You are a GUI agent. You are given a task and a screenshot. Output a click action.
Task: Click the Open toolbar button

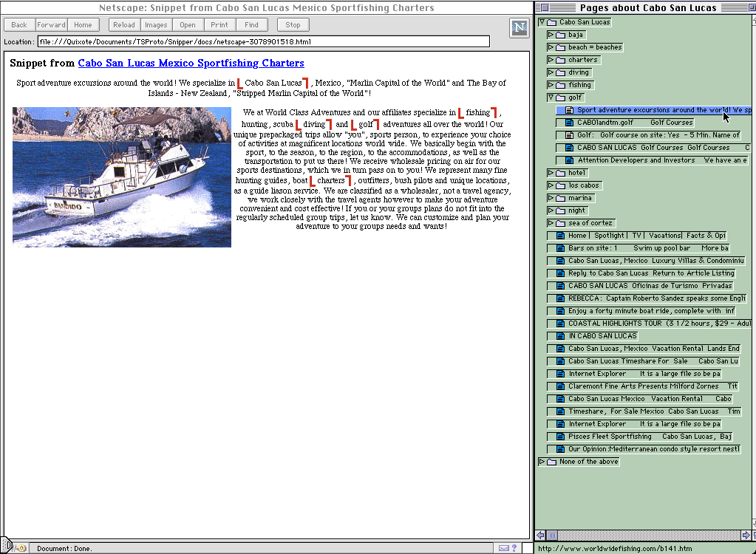188,25
